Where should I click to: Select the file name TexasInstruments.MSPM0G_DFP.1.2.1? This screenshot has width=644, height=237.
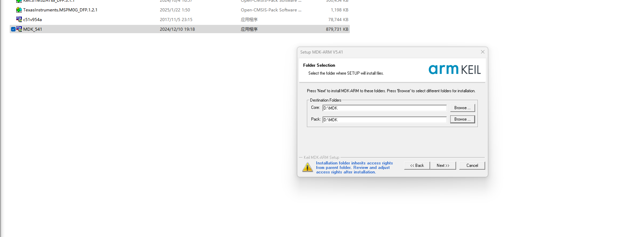[x=60, y=10]
